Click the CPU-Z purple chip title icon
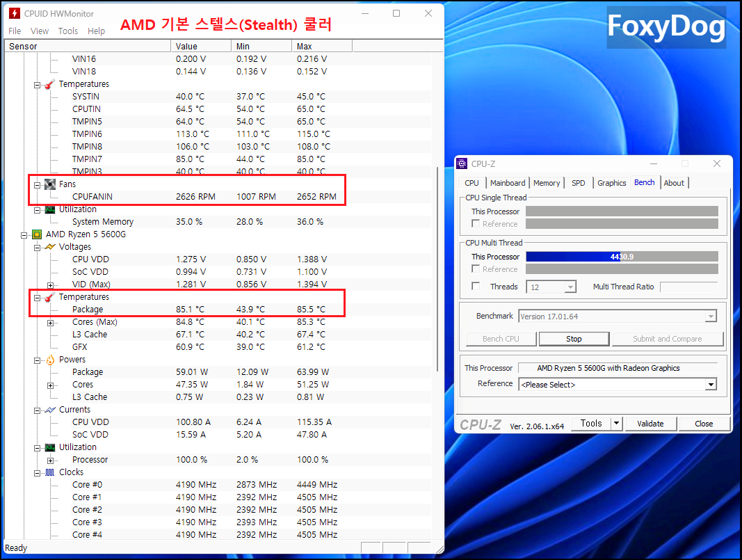This screenshot has height=560, width=742. (x=462, y=163)
